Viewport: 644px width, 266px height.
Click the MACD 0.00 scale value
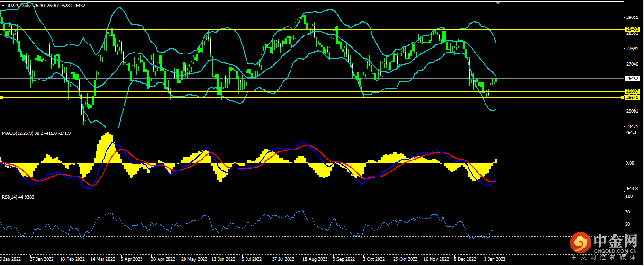(630, 163)
